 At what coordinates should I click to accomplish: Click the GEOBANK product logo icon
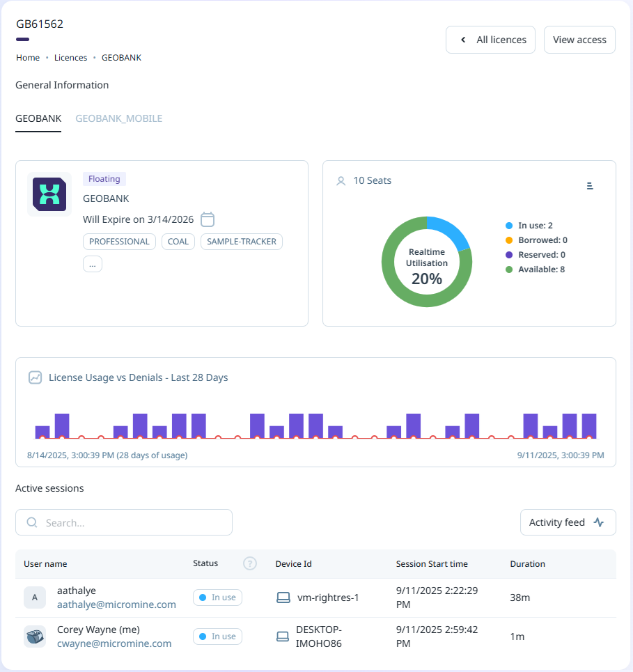(49, 194)
